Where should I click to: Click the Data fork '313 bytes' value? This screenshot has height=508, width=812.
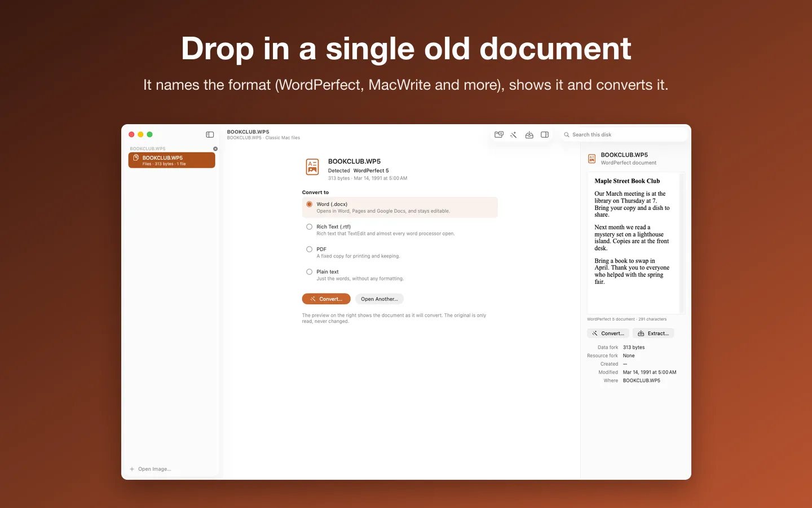(634, 348)
